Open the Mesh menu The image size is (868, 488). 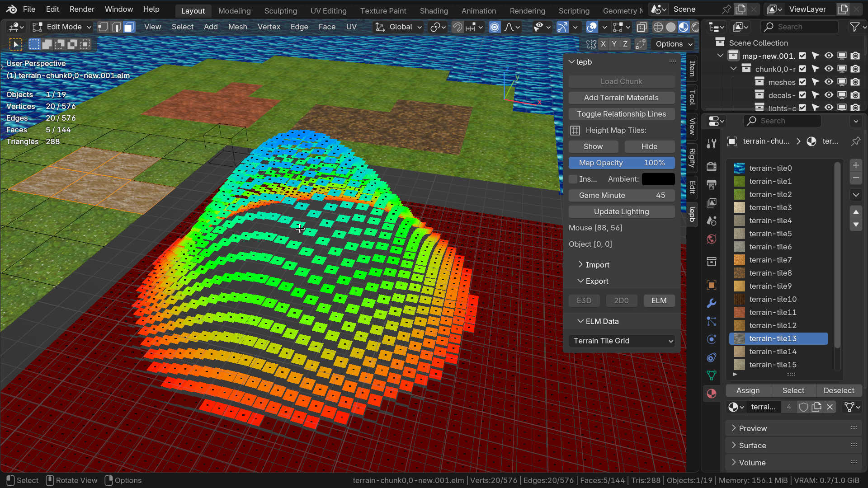pos(237,27)
